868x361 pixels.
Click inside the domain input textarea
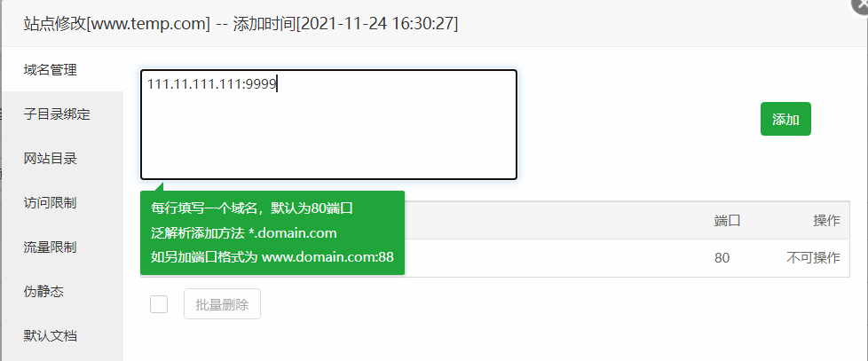point(328,124)
